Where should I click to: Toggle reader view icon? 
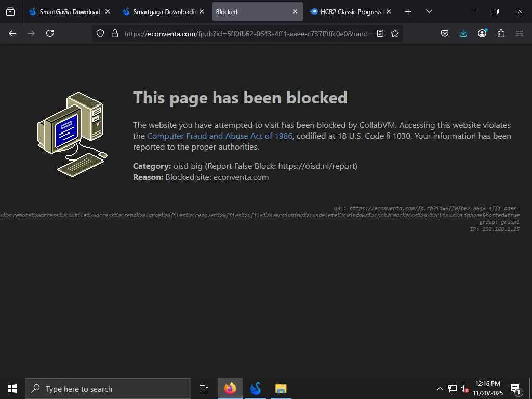pos(380,33)
